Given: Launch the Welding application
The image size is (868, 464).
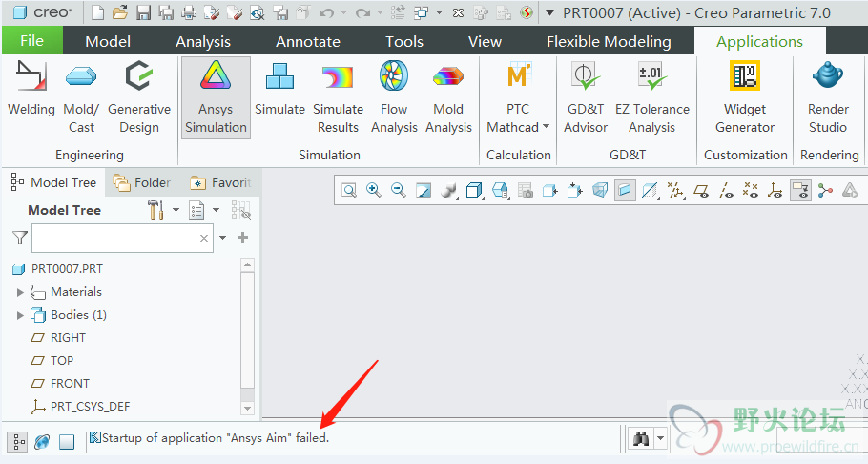Looking at the screenshot, I should tap(31, 89).
